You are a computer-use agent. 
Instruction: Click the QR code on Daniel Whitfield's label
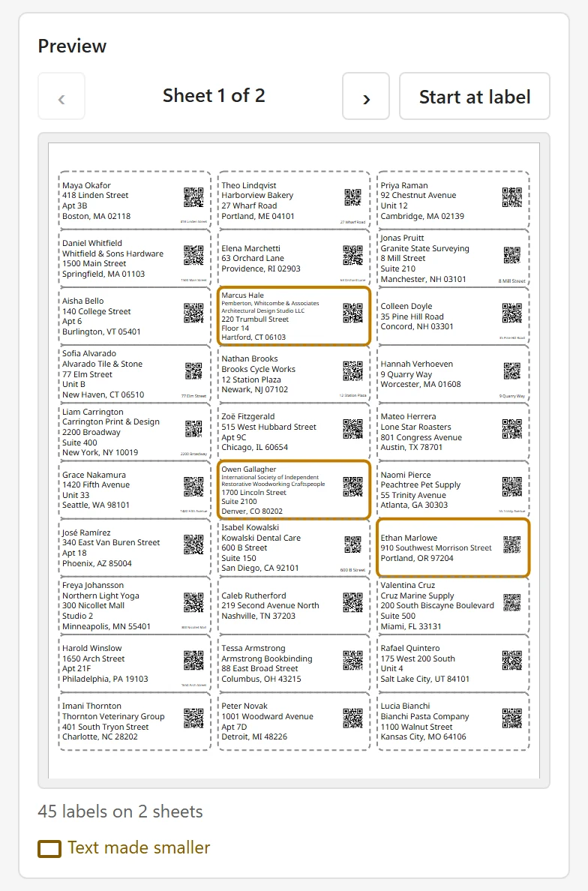(193, 255)
